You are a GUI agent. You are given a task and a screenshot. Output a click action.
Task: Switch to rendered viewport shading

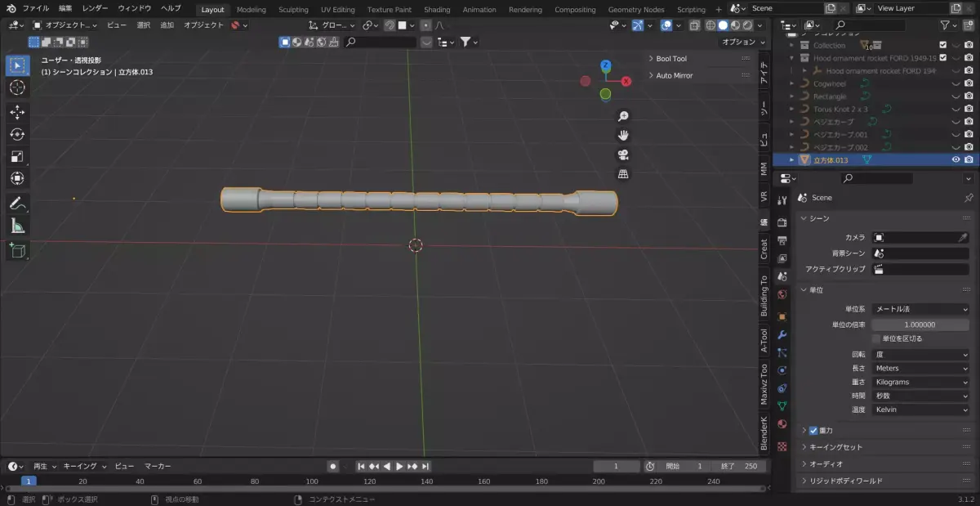coord(747,25)
